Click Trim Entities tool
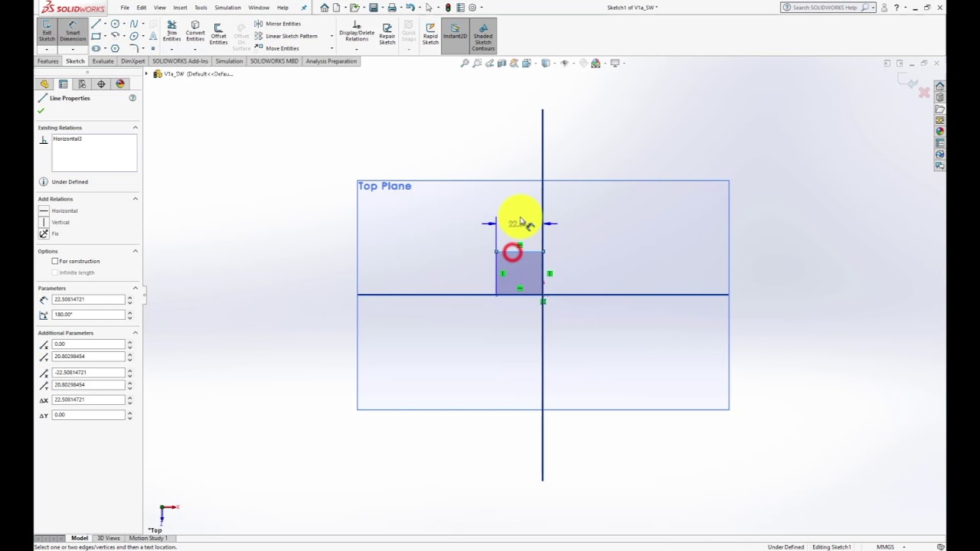 coord(171,32)
